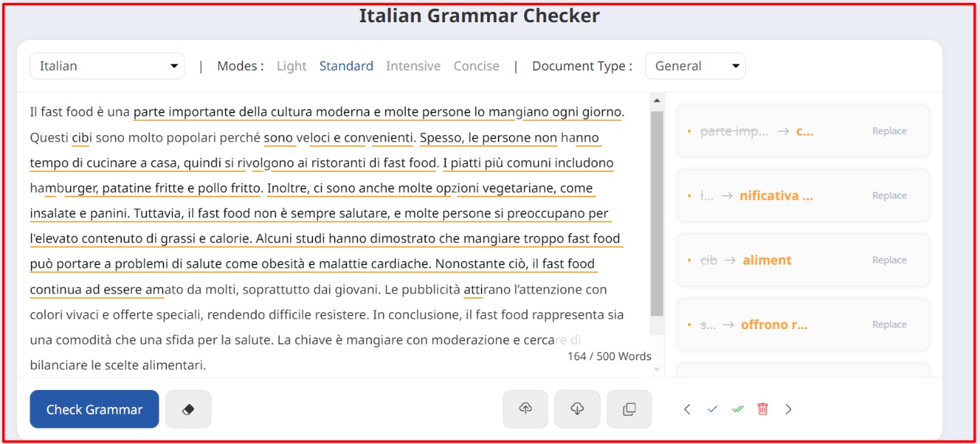Image resolution: width=980 pixels, height=444 pixels.
Task: Expand the Italian dropdown arrow
Action: click(176, 65)
